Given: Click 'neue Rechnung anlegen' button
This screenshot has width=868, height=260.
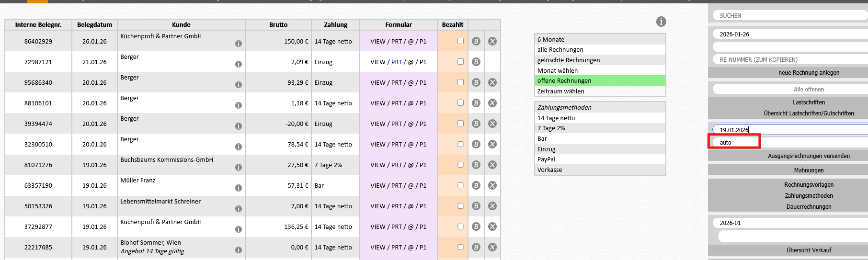Looking at the screenshot, I should [x=809, y=73].
